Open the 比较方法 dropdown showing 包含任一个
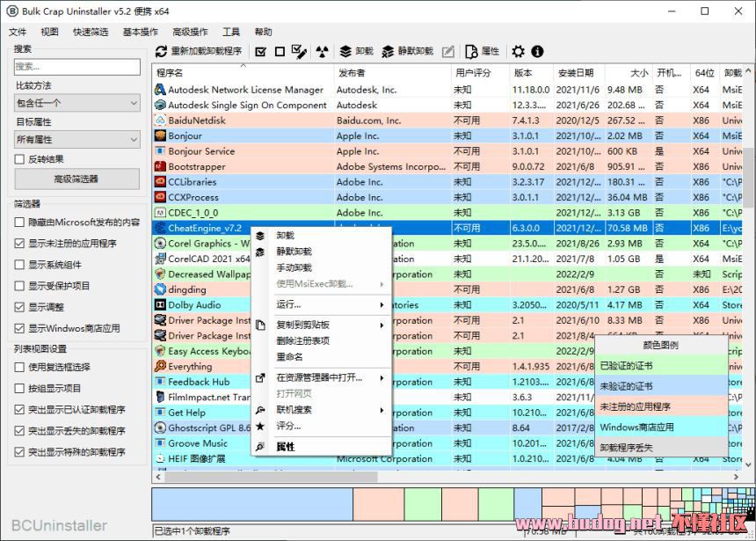The height and width of the screenshot is (541, 756). (77, 104)
